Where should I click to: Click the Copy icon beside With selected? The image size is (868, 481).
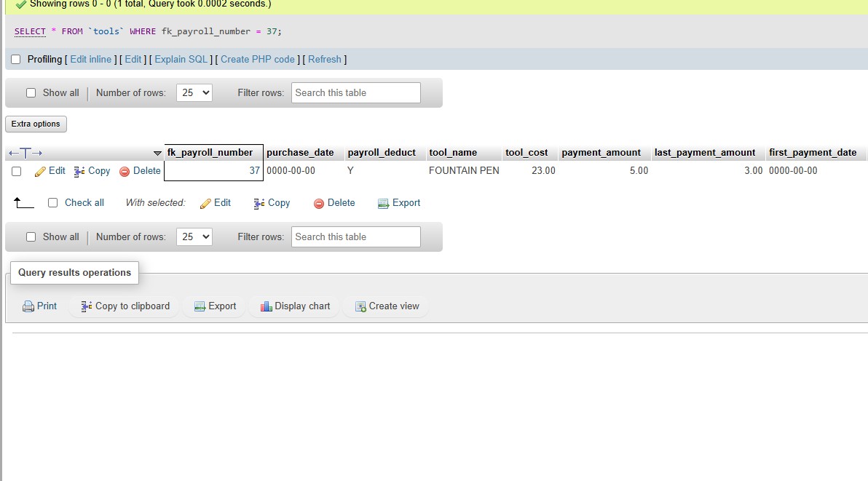259,204
